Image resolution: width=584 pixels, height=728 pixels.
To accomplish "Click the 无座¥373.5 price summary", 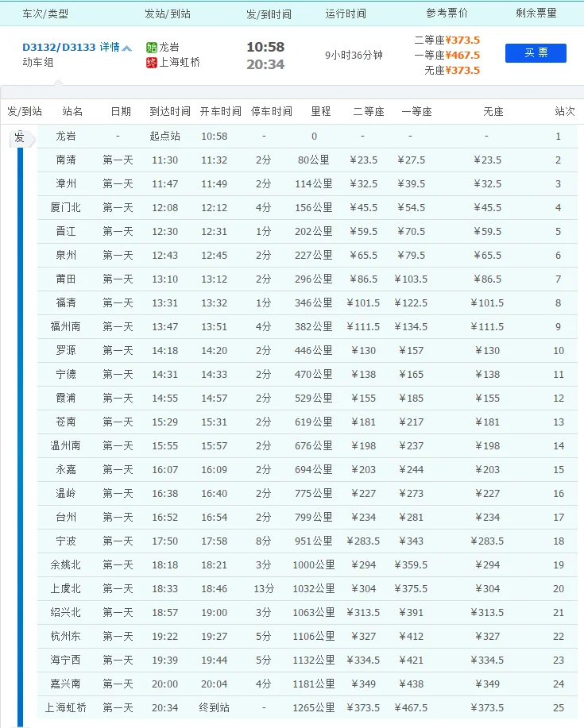I will coord(452,70).
